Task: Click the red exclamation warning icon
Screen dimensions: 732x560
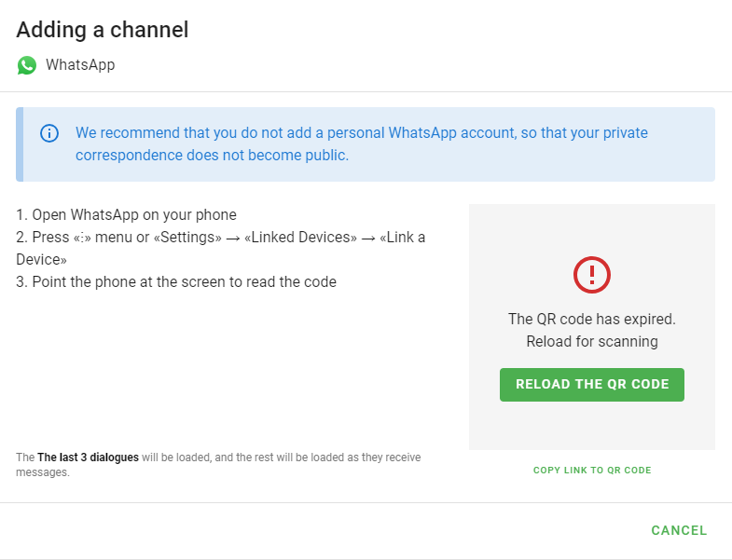Action: (591, 275)
